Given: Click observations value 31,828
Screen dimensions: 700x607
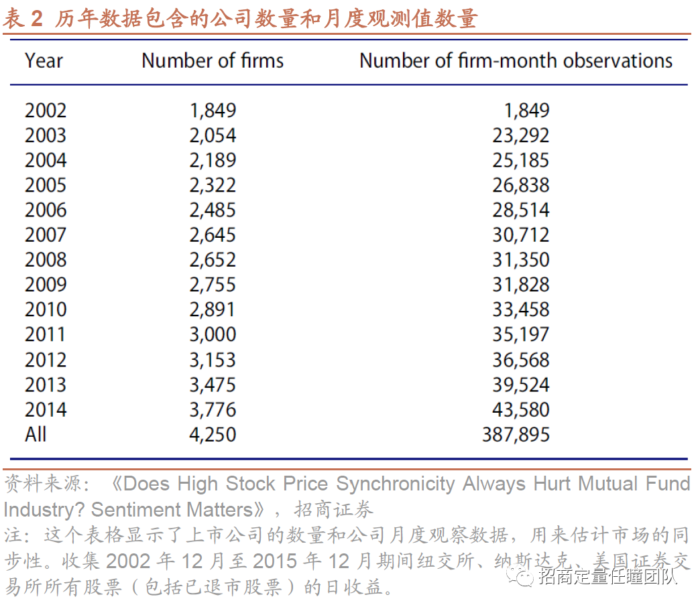Looking at the screenshot, I should tap(520, 285).
